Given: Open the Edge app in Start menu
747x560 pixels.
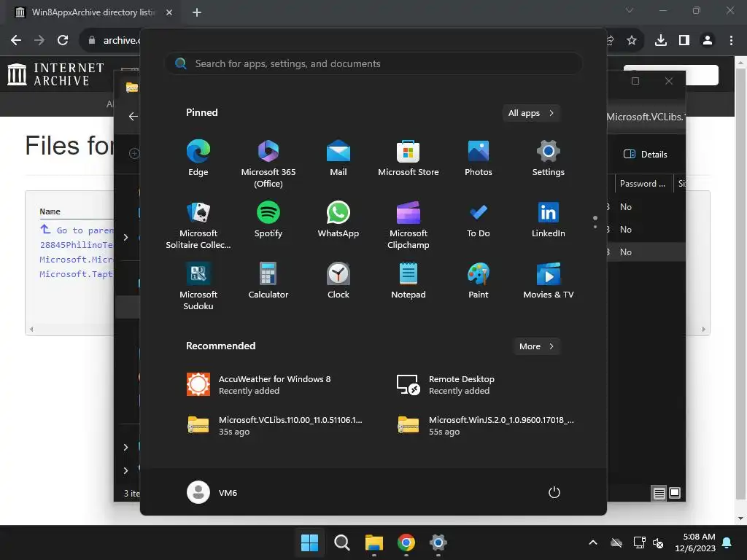Looking at the screenshot, I should (x=198, y=158).
